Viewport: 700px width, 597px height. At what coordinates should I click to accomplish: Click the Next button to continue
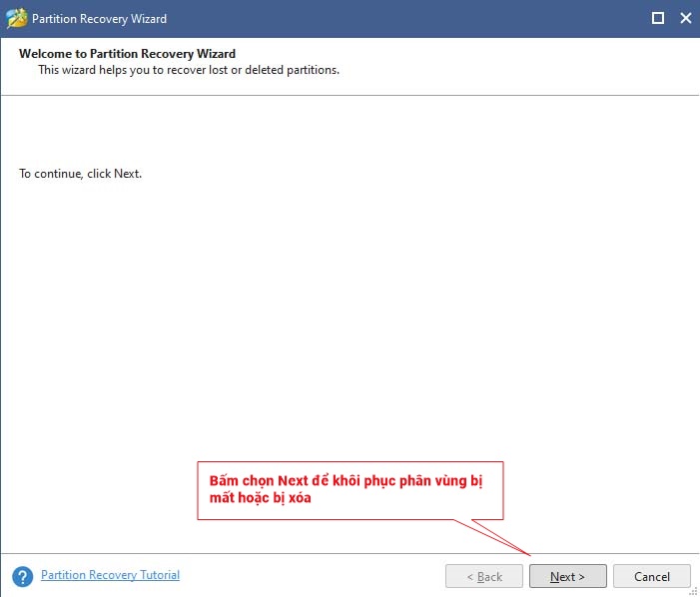click(568, 576)
